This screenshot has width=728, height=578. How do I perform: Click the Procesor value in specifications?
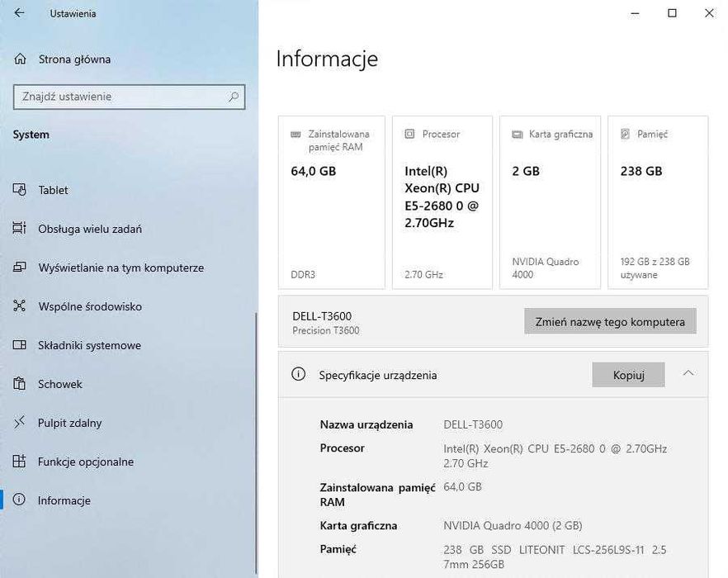pyautogui.click(x=555, y=456)
